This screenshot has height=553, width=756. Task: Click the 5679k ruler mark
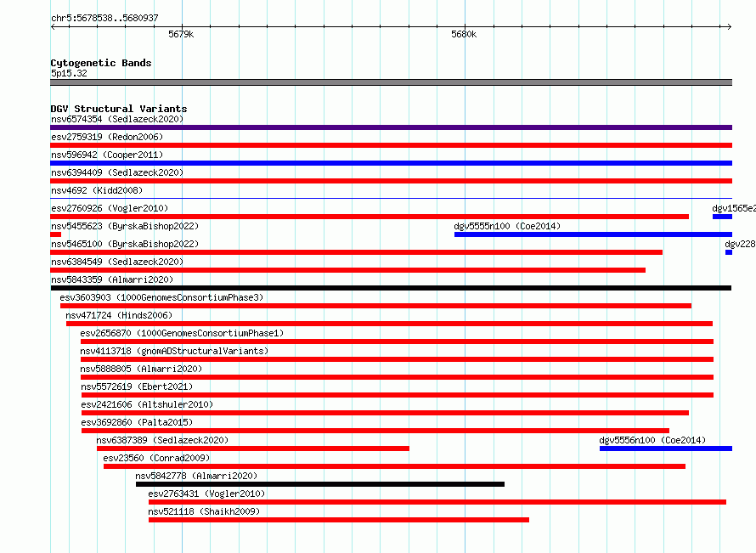click(x=181, y=34)
